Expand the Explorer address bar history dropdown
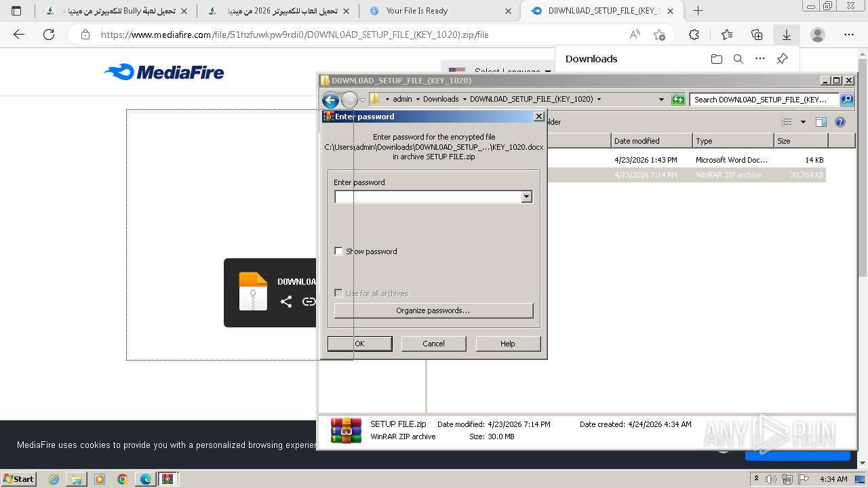 (x=661, y=100)
